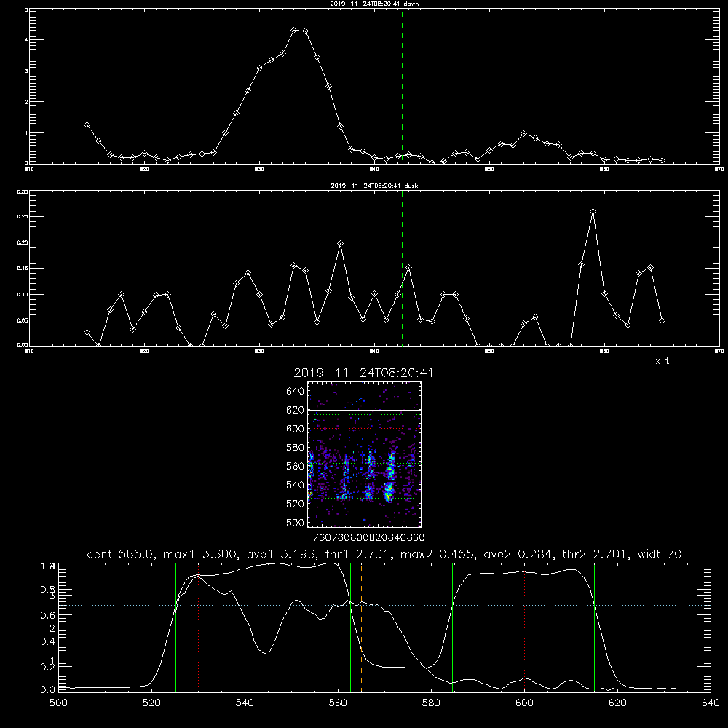728x728 pixels.
Task: Click the 0.4 y-axis label of bottom plot
Action: click(x=48, y=641)
